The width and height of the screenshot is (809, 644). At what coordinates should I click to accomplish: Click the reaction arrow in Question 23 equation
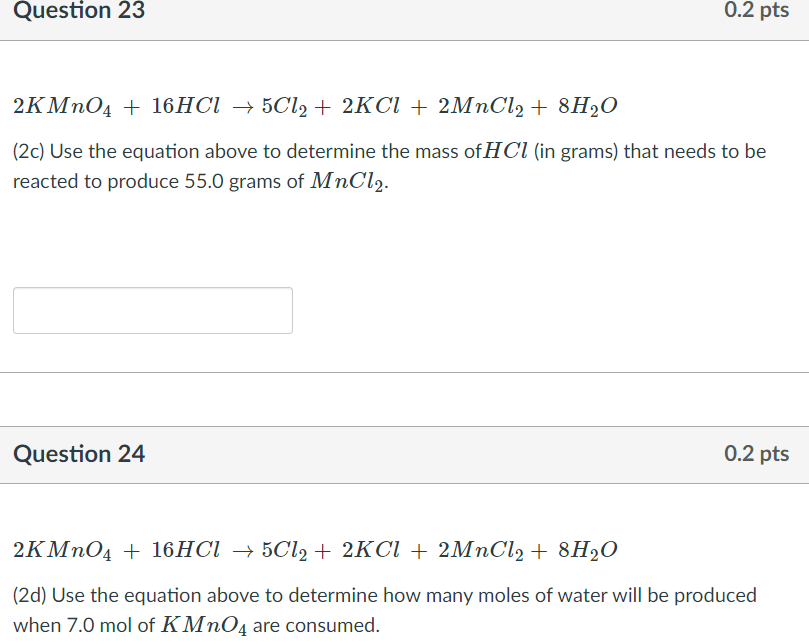pos(243,107)
